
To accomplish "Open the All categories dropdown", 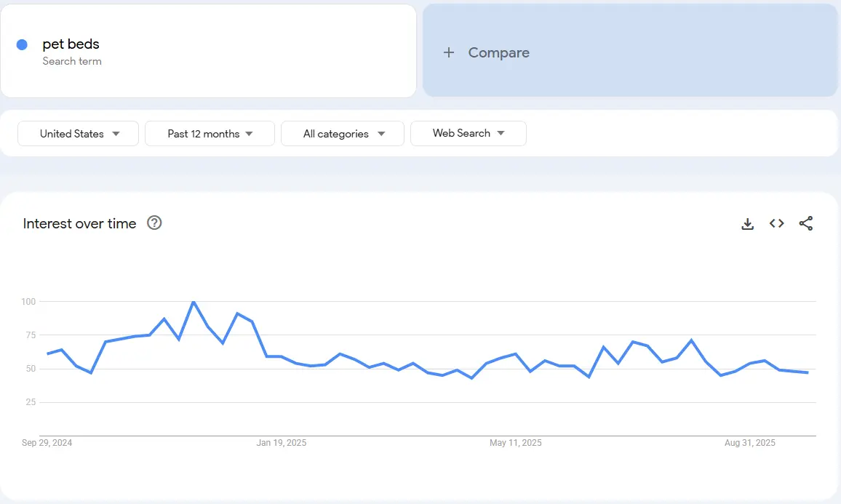I will coord(342,133).
